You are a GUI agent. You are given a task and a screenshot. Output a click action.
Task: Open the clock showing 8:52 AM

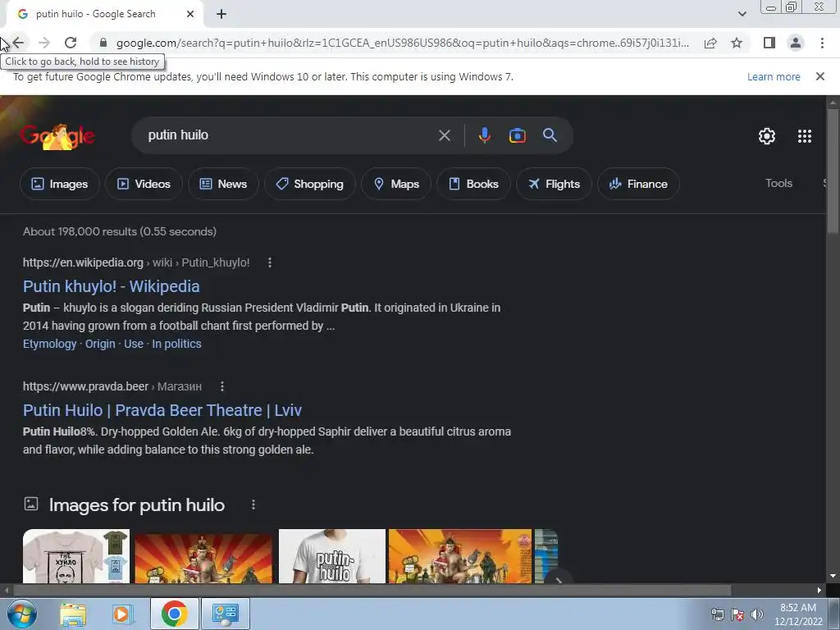(x=798, y=614)
